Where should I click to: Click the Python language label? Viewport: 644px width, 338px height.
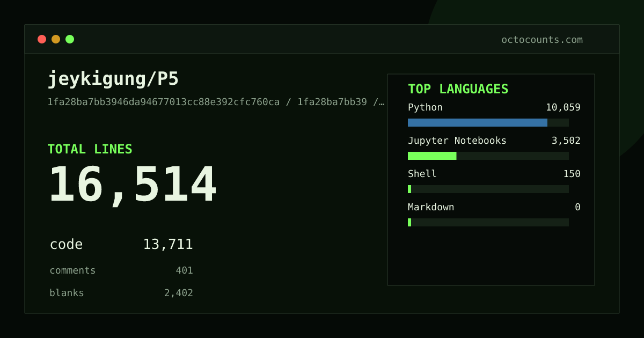425,107
